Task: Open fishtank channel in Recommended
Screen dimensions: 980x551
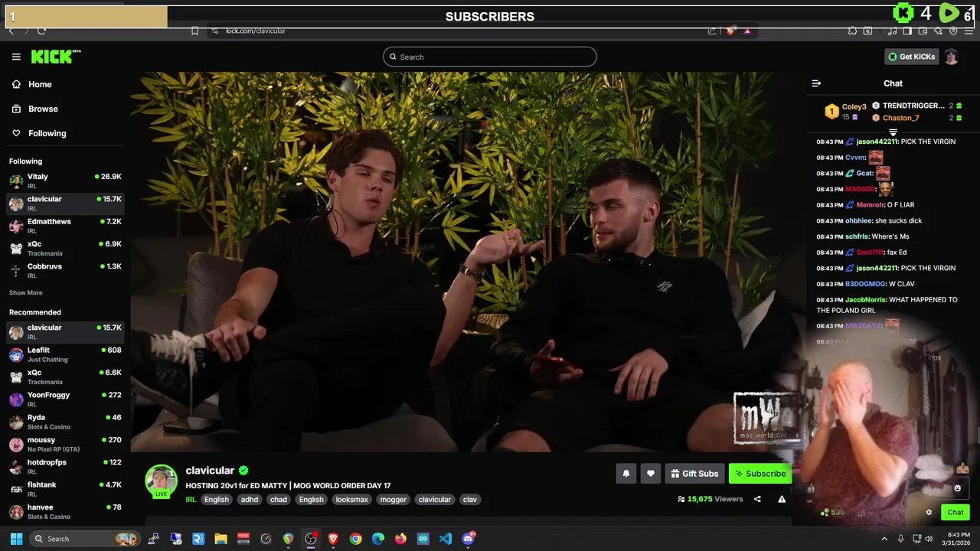Action: pos(65,489)
